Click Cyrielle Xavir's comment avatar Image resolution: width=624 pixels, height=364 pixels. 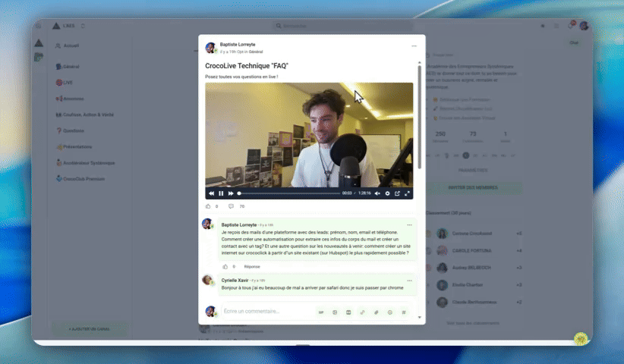coord(207,280)
